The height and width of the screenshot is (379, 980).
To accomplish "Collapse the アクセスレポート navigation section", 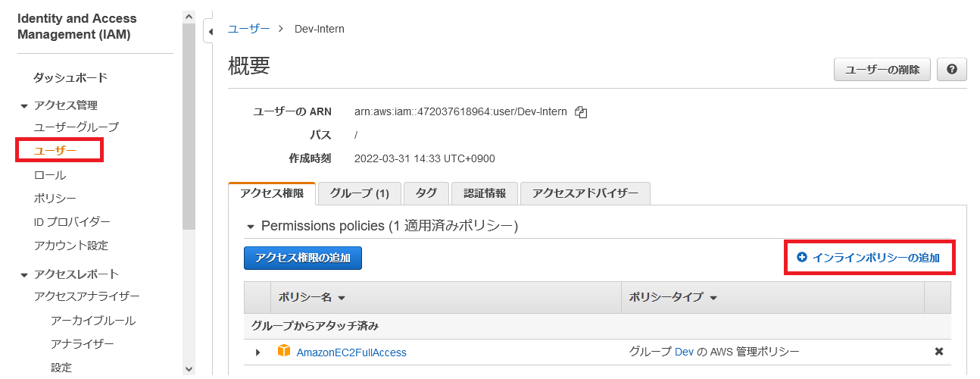I will click(24, 274).
